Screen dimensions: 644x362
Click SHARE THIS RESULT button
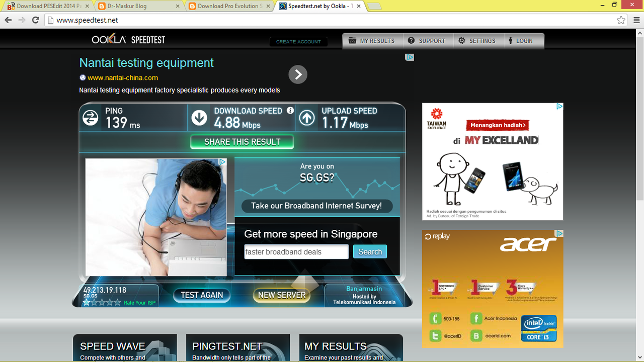[x=242, y=142]
